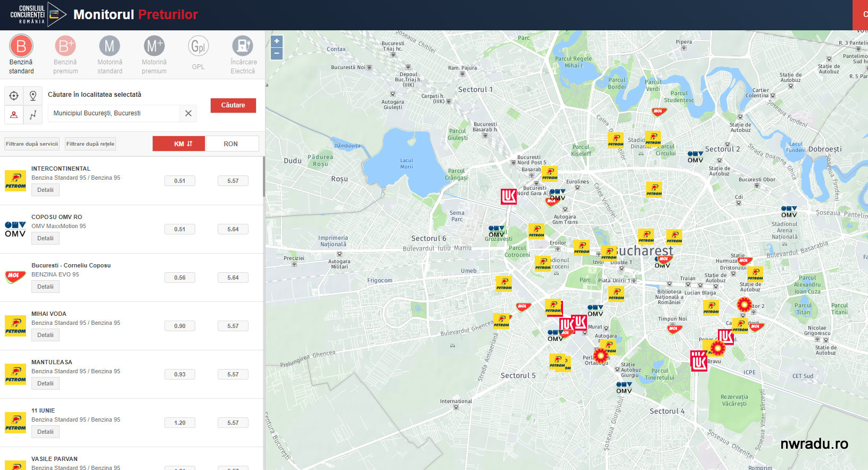
Task: Click the 0.56 distance of Corneliu Coposu
Action: (180, 278)
